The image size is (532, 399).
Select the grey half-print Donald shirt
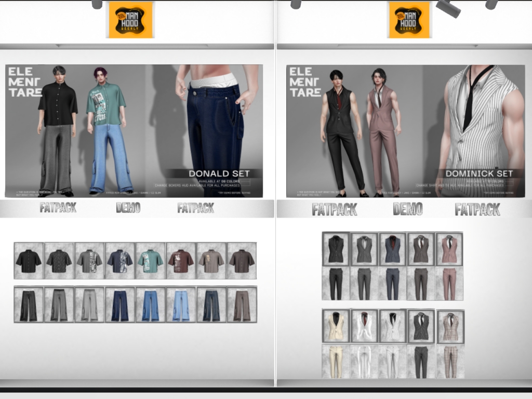[89, 261]
